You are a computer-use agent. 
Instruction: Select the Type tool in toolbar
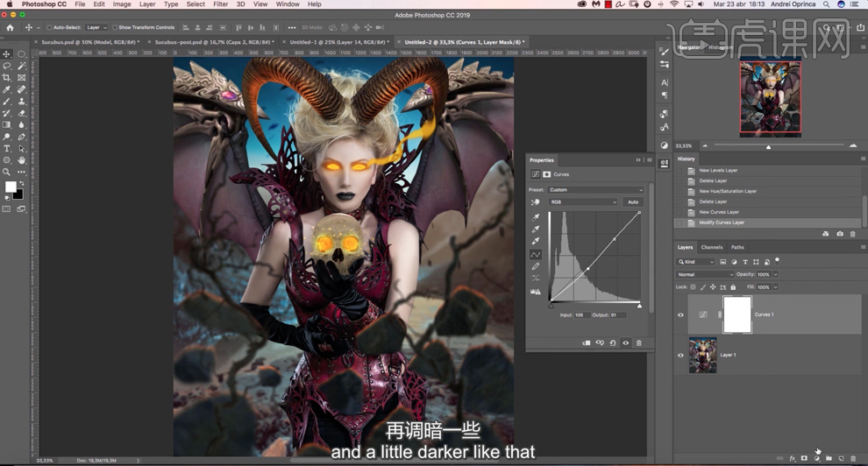[7, 149]
